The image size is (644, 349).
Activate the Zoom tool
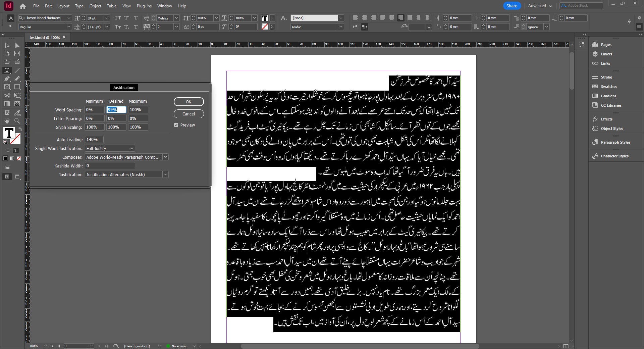point(17,121)
